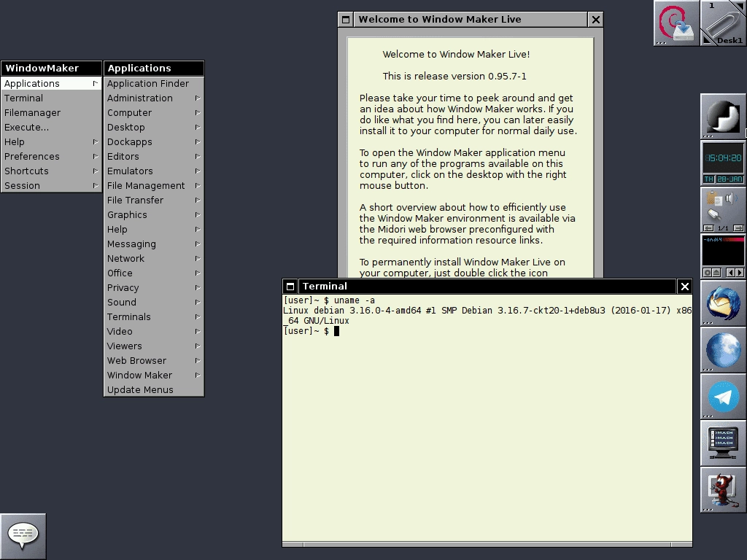
Task: Choose Terminal from the WindowMaker menu
Action: (x=51, y=98)
